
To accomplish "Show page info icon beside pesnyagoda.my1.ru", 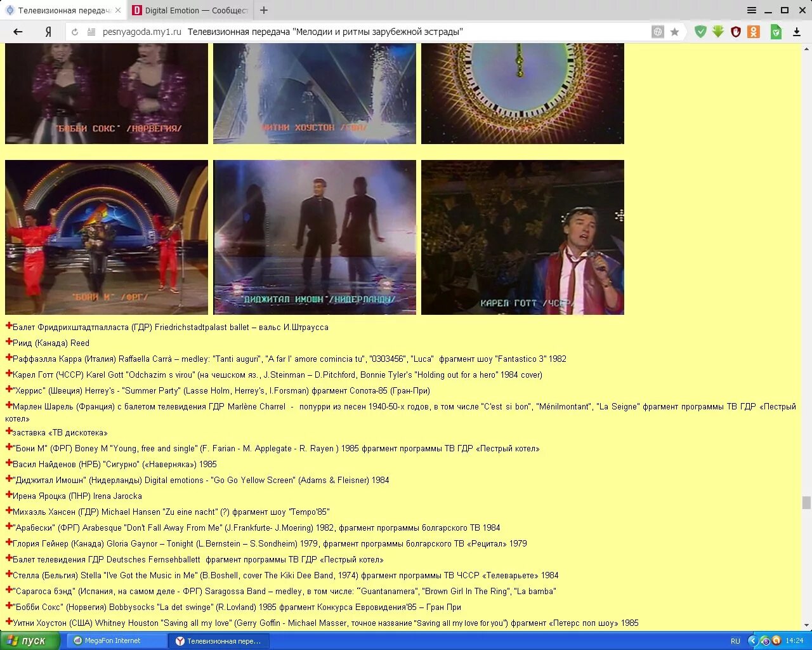I will 91,32.
